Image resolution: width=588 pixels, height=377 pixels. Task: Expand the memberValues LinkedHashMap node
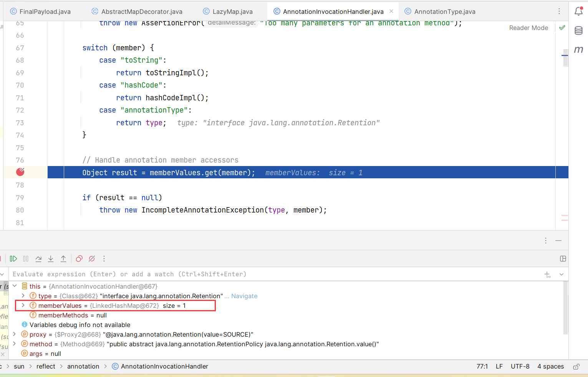[23, 306]
